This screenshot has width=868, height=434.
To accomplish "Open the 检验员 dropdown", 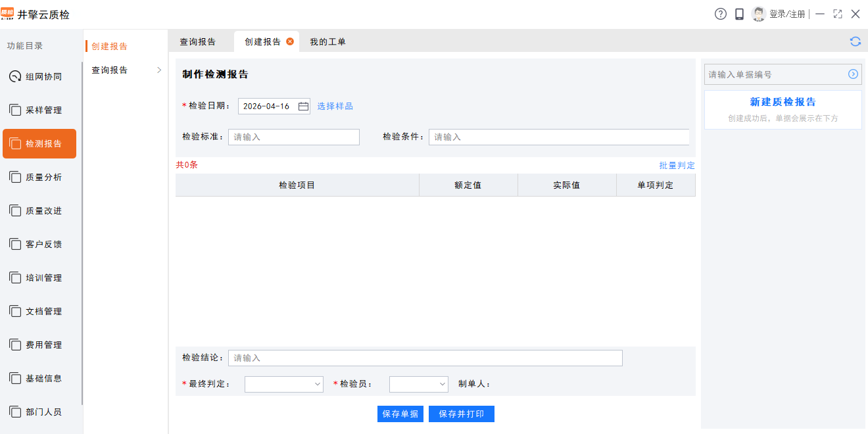I will (x=418, y=384).
